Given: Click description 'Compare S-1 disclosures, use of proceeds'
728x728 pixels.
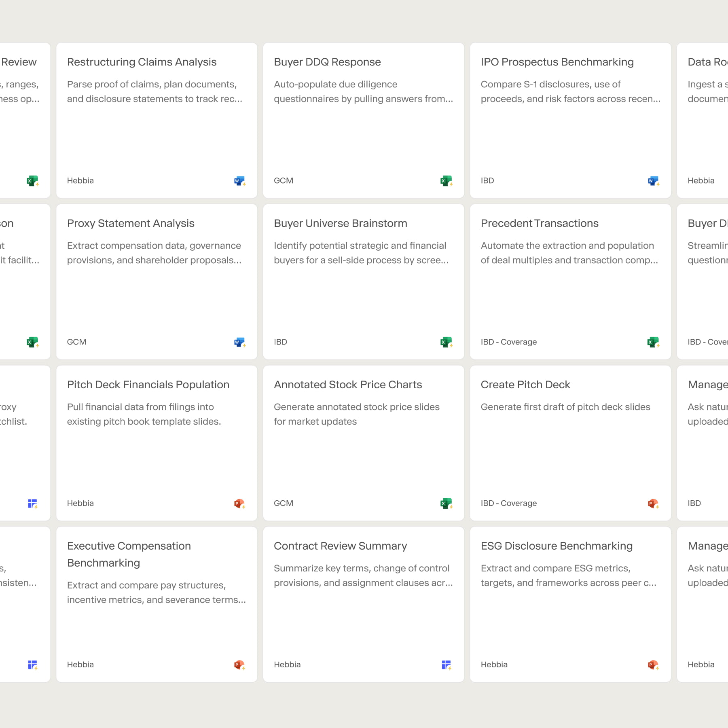Looking at the screenshot, I should tap(571, 91).
